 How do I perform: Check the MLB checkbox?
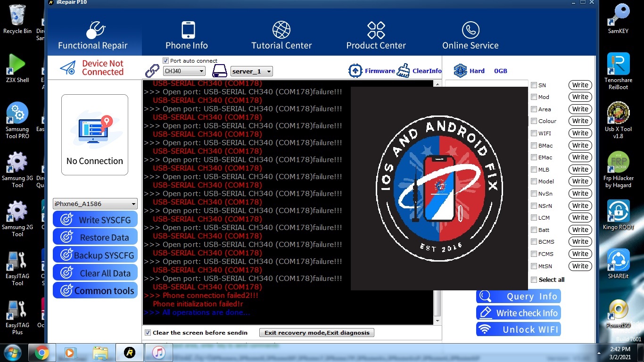click(534, 170)
